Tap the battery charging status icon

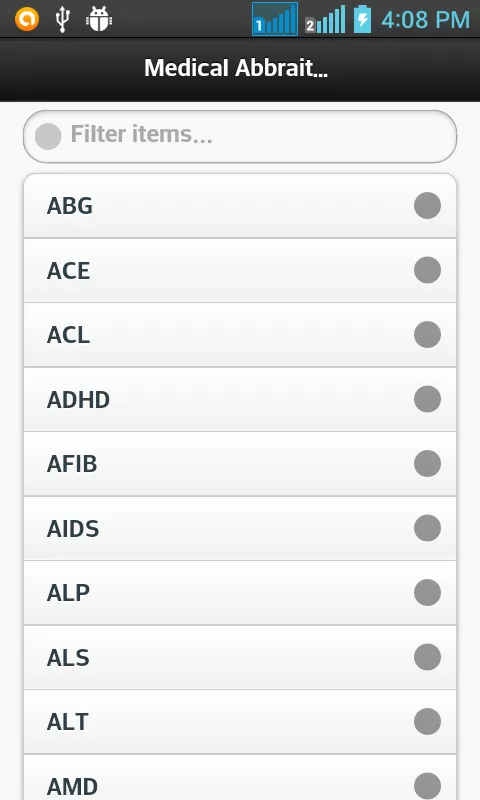tap(362, 19)
